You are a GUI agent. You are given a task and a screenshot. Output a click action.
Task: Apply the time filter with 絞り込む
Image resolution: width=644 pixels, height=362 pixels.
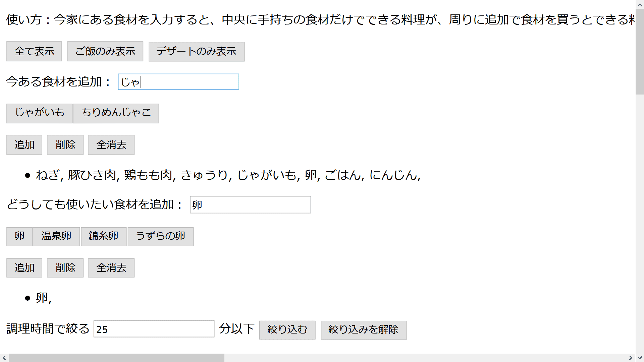tap(287, 330)
